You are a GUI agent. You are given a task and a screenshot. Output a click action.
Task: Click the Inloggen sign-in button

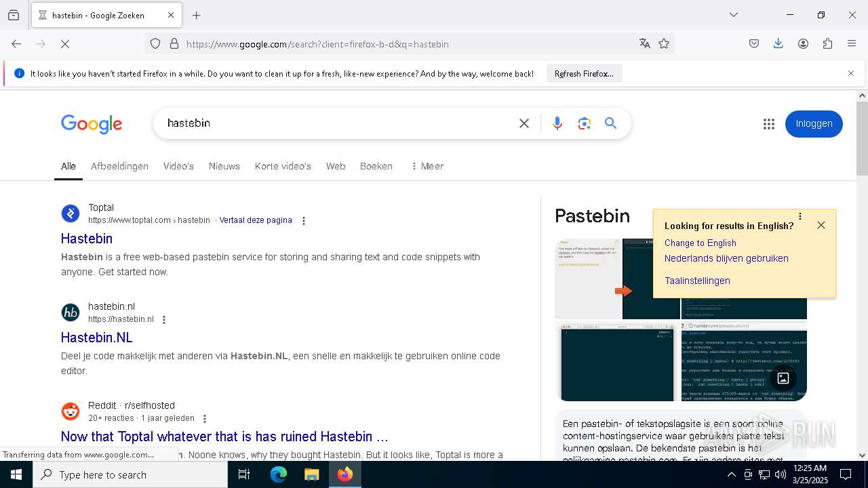coord(814,124)
